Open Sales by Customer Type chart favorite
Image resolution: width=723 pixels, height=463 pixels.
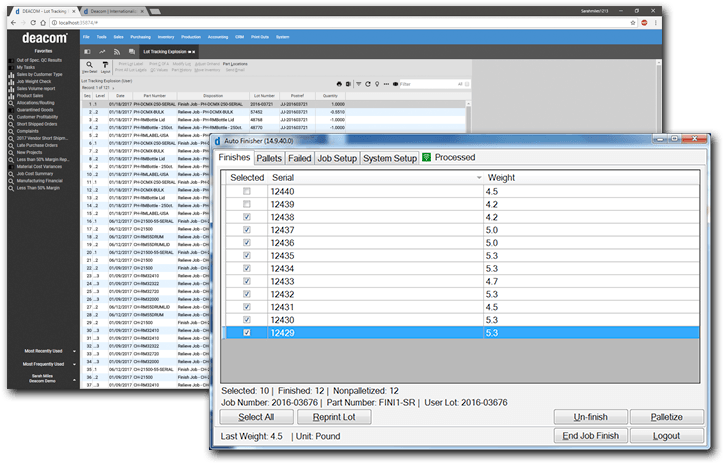[x=39, y=74]
